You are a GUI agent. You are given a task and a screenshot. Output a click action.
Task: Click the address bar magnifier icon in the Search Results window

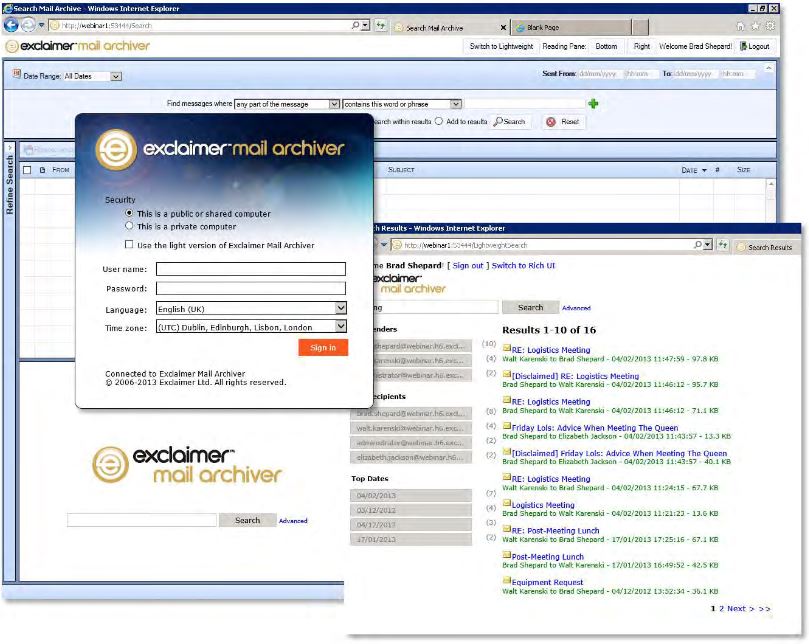click(x=698, y=245)
